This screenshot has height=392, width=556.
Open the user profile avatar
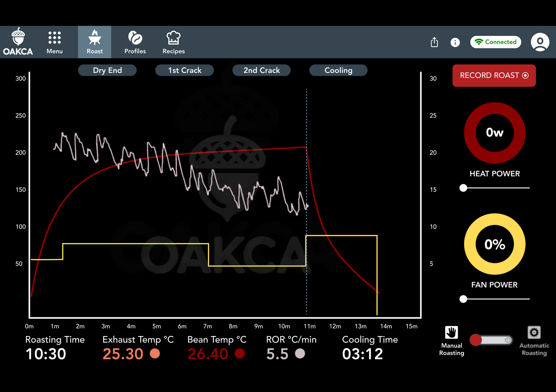(x=540, y=42)
